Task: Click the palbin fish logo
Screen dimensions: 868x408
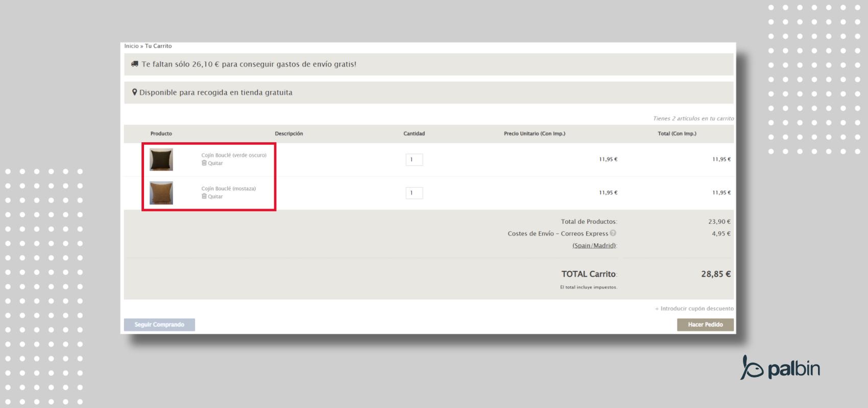Action: 751,368
